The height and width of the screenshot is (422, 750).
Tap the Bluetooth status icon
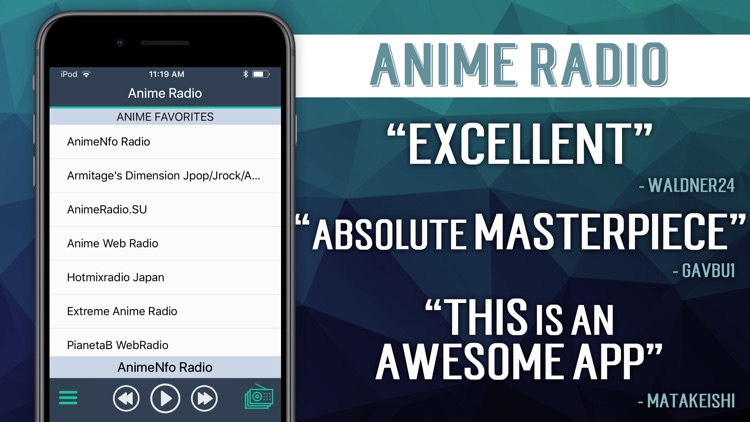[245, 74]
